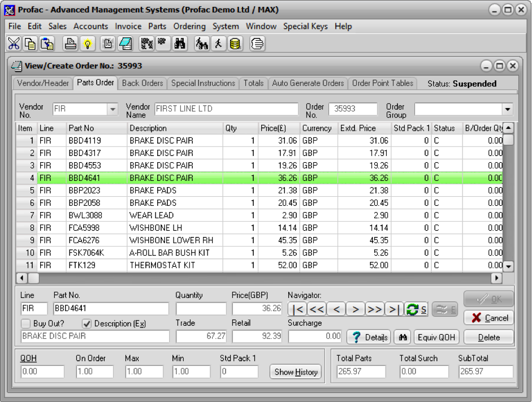The width and height of the screenshot is (532, 402).
Task: Open the Totals tab
Action: tap(253, 84)
